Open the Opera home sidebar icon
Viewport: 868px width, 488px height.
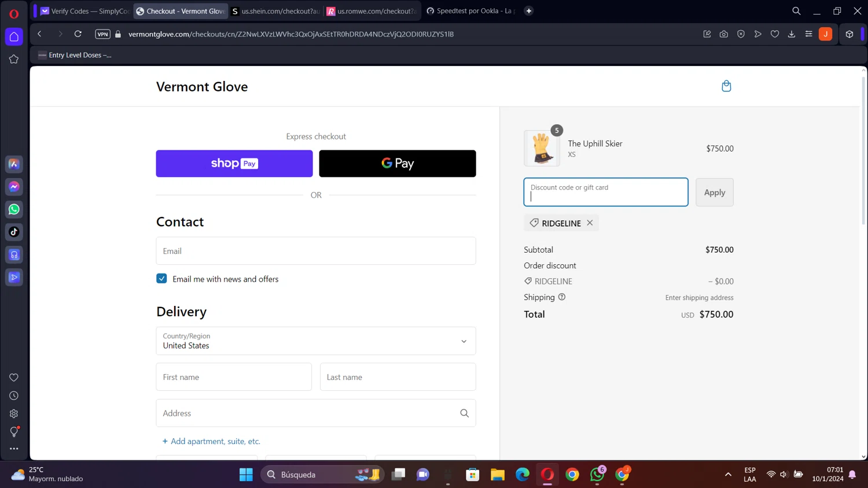pyautogui.click(x=14, y=37)
